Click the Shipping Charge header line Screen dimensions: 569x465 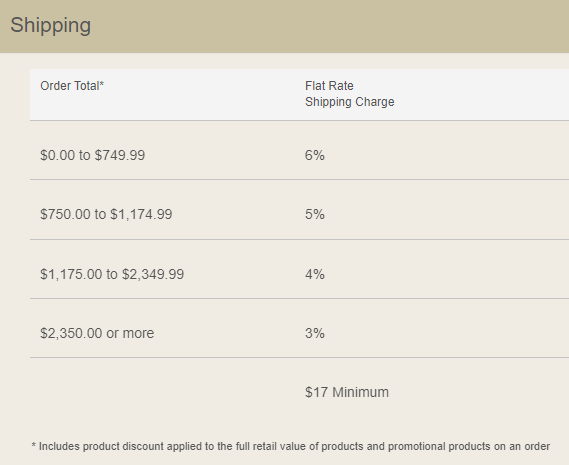coord(349,102)
